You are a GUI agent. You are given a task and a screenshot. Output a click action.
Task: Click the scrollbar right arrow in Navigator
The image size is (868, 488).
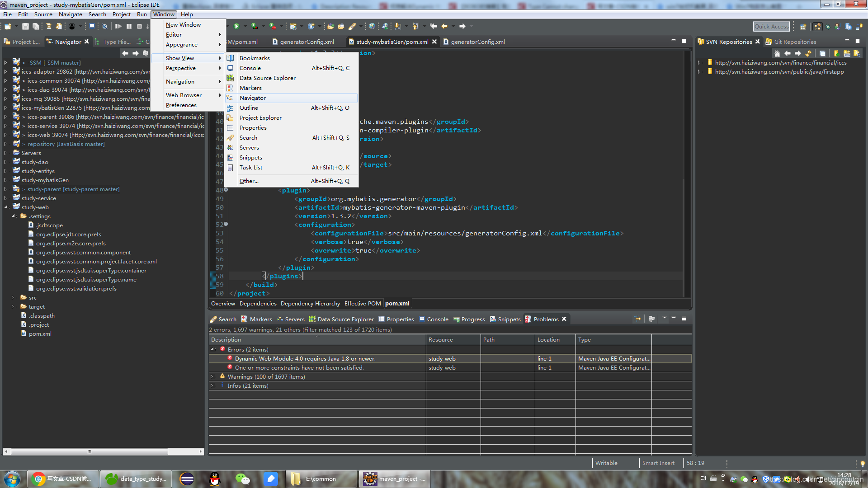pyautogui.click(x=200, y=451)
